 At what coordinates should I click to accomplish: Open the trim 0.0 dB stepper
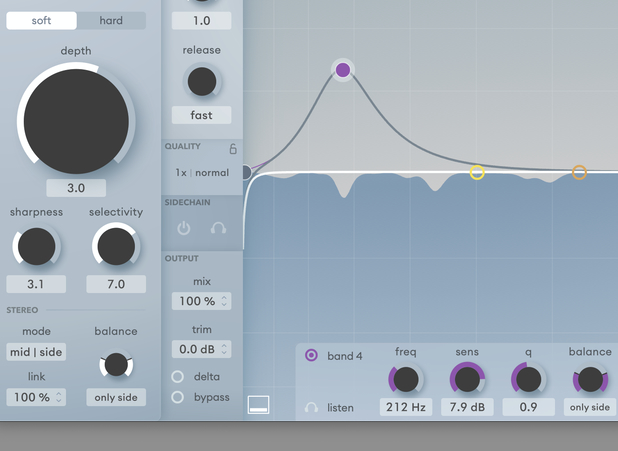(202, 349)
